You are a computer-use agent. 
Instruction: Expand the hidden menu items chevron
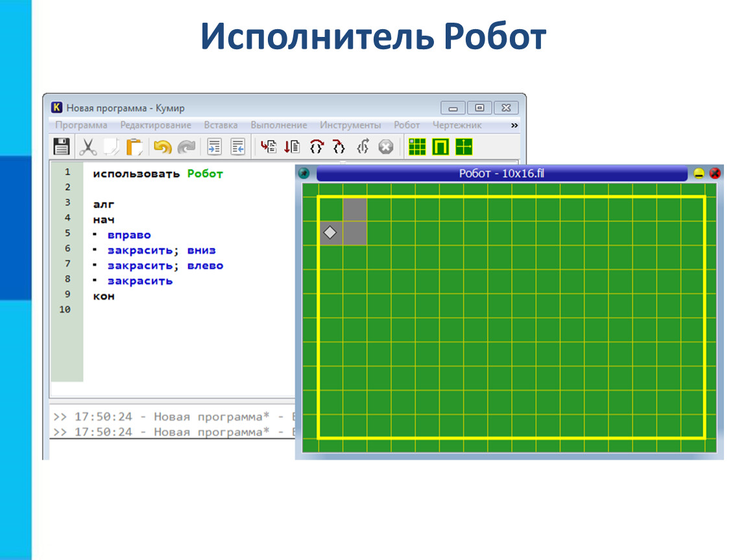click(514, 125)
